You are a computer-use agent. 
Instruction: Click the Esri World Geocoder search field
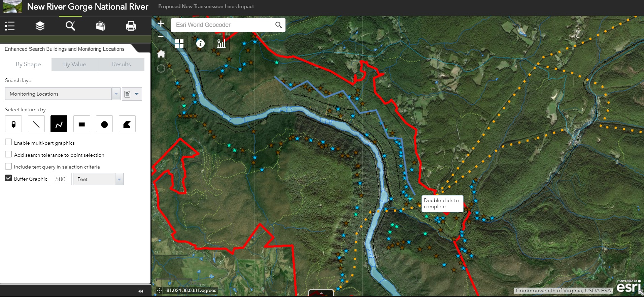[221, 25]
